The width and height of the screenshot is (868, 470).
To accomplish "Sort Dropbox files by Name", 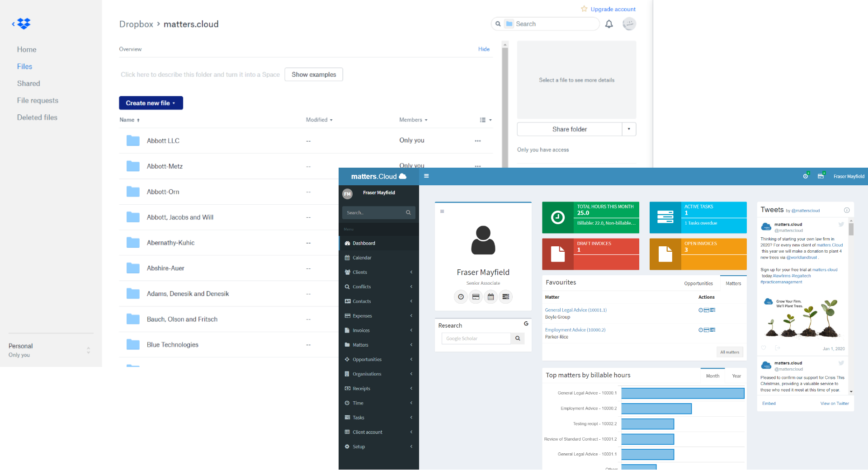I will click(x=129, y=120).
